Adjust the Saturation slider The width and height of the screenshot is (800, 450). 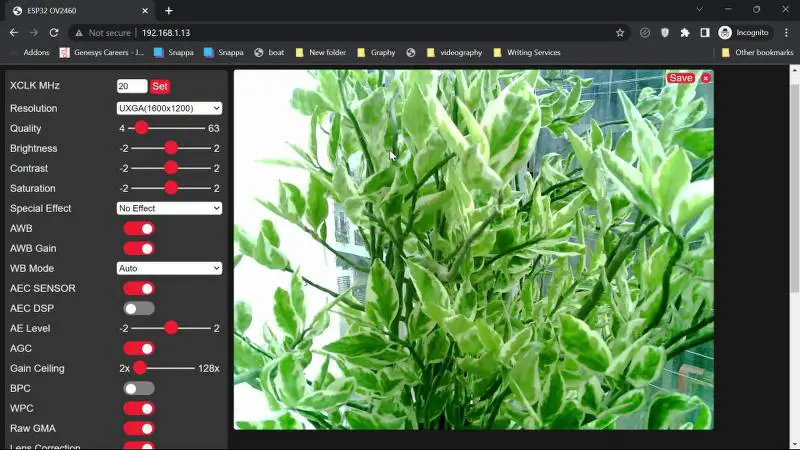point(171,188)
